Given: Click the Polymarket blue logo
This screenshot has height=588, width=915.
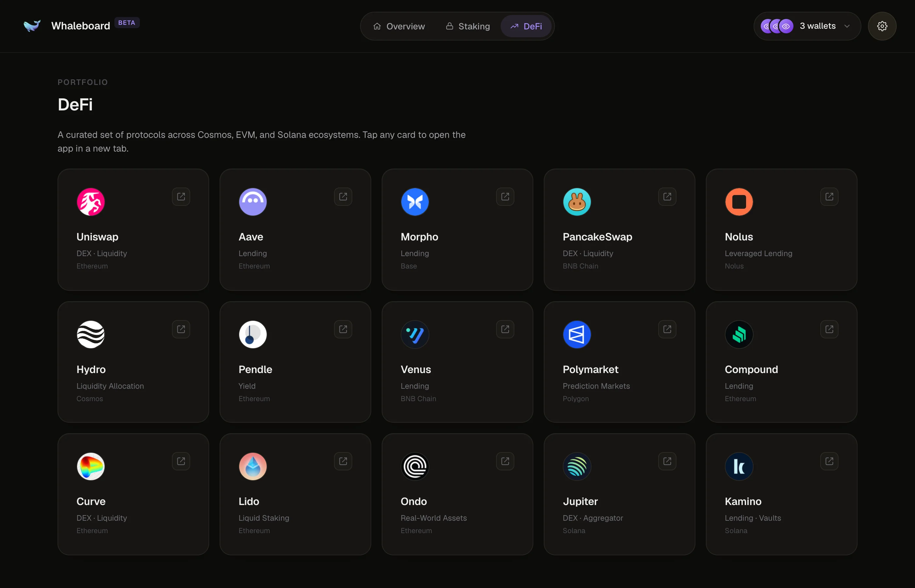Looking at the screenshot, I should click(x=577, y=335).
